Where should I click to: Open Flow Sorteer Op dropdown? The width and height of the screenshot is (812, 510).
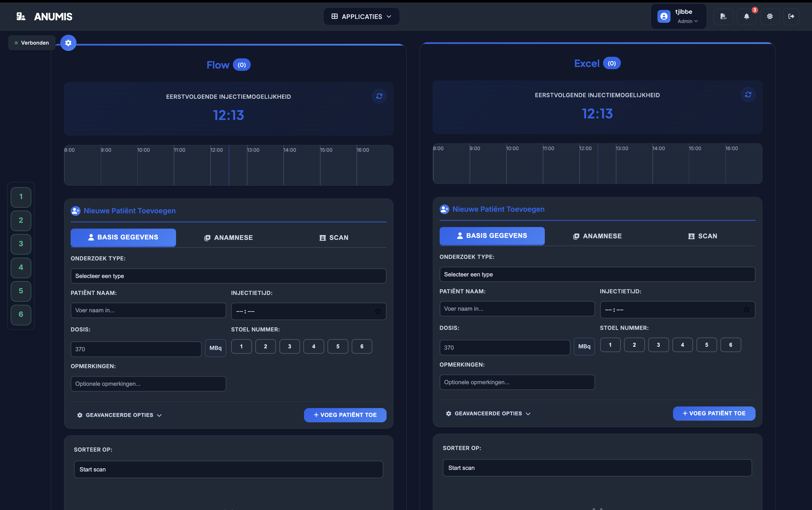(229, 470)
